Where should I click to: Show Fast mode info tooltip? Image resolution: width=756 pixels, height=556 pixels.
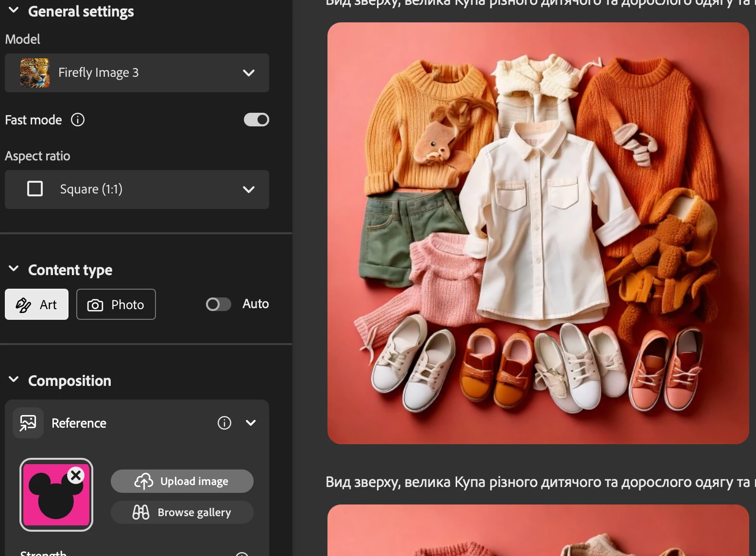coord(78,120)
